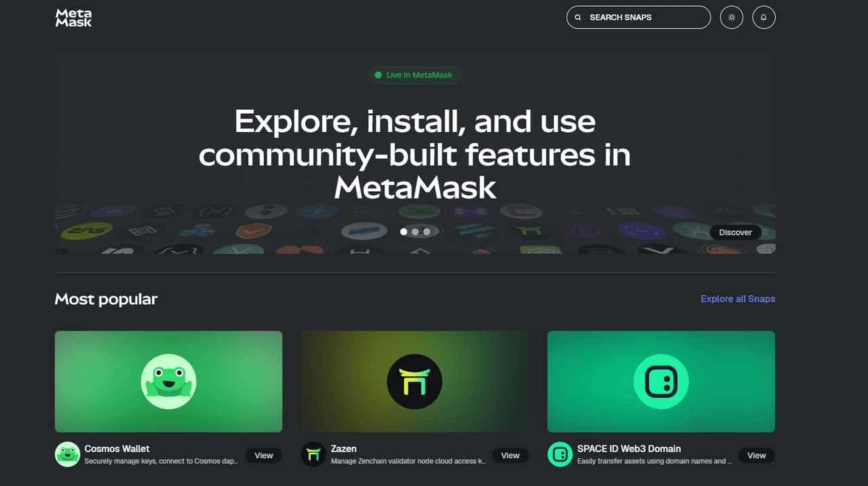Click the small Zazen torii gate icon

point(313,454)
